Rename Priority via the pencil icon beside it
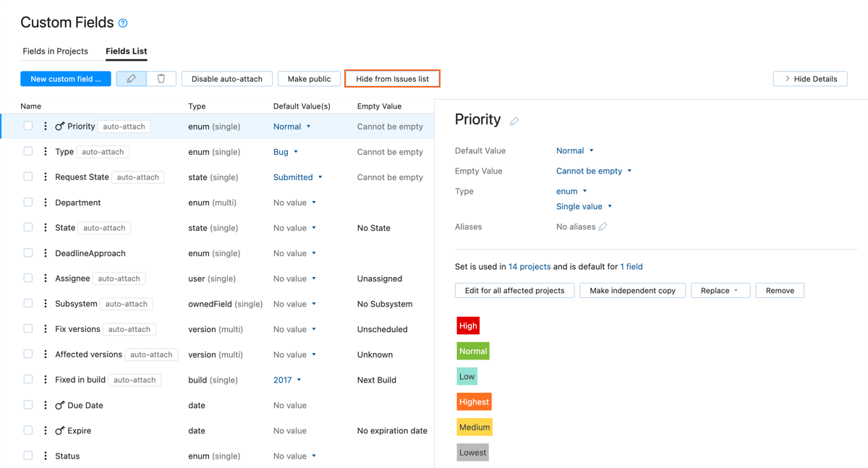This screenshot has height=468, width=868. tap(514, 120)
